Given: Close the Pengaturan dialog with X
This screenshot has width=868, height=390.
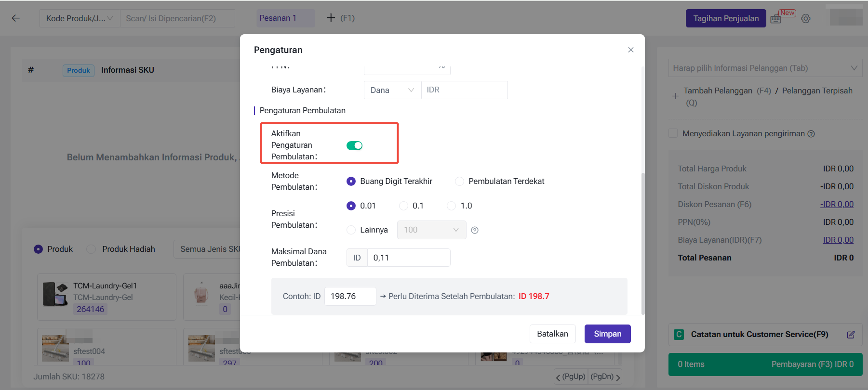Looking at the screenshot, I should 630,50.
